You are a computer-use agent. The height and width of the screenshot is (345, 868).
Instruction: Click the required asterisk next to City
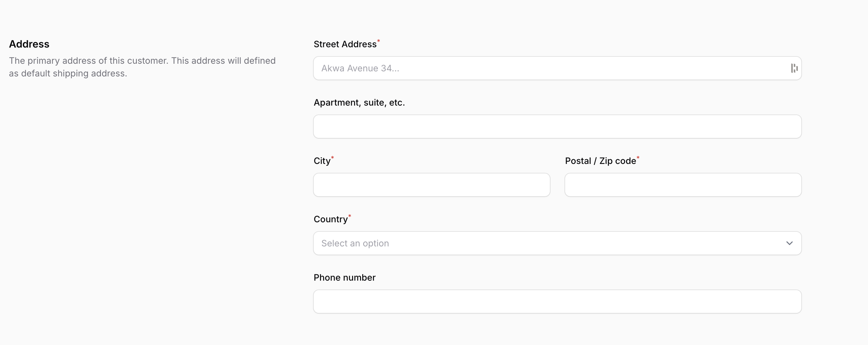[x=332, y=157]
